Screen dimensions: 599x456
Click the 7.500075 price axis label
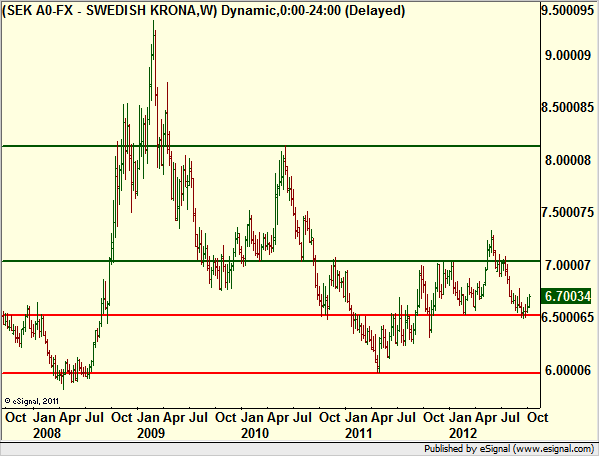click(567, 212)
